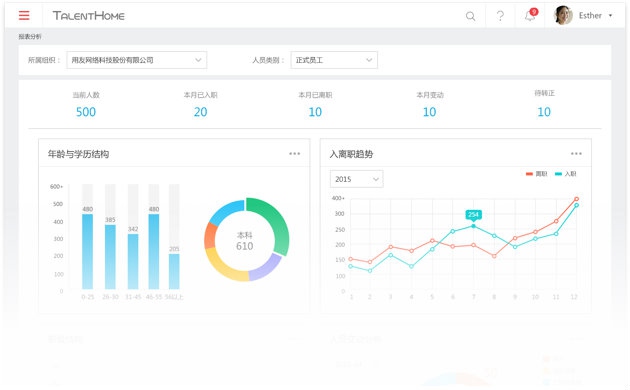630x390 pixels.
Task: Click the 报表分析 breadcrumb
Action: (x=30, y=37)
